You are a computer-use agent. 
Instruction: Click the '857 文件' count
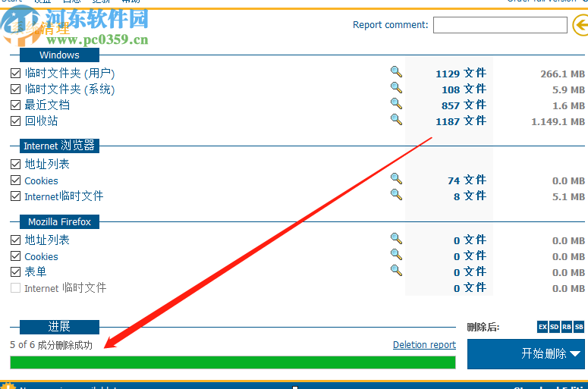pyautogui.click(x=464, y=105)
